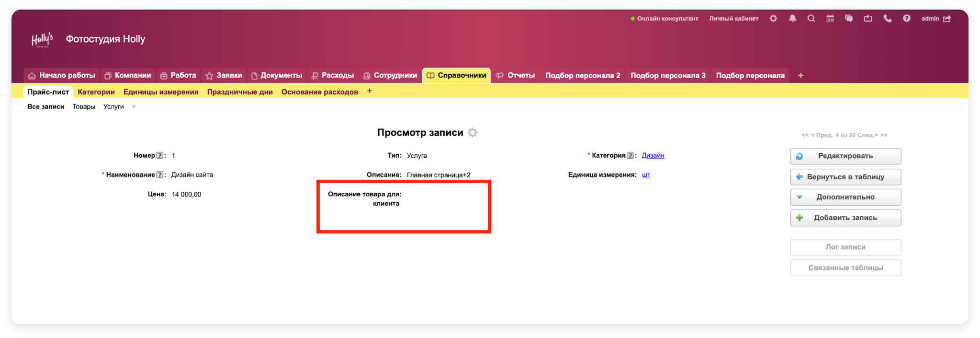This screenshot has height=338, width=980.
Task: Click the Вернуться в таблицу button
Action: click(845, 177)
